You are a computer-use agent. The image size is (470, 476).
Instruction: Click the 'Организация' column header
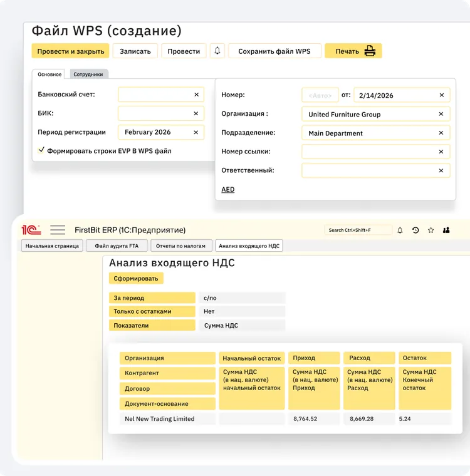pos(167,358)
